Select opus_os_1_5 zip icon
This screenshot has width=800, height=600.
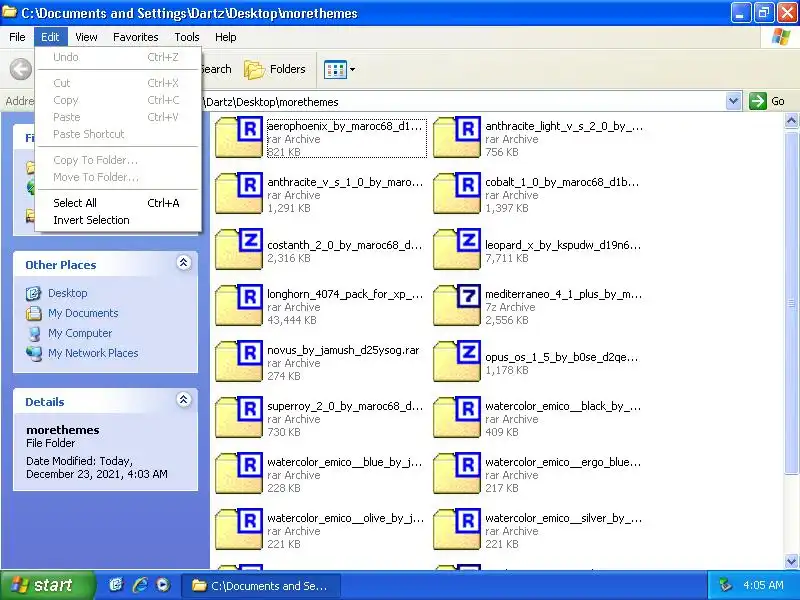pyautogui.click(x=457, y=361)
